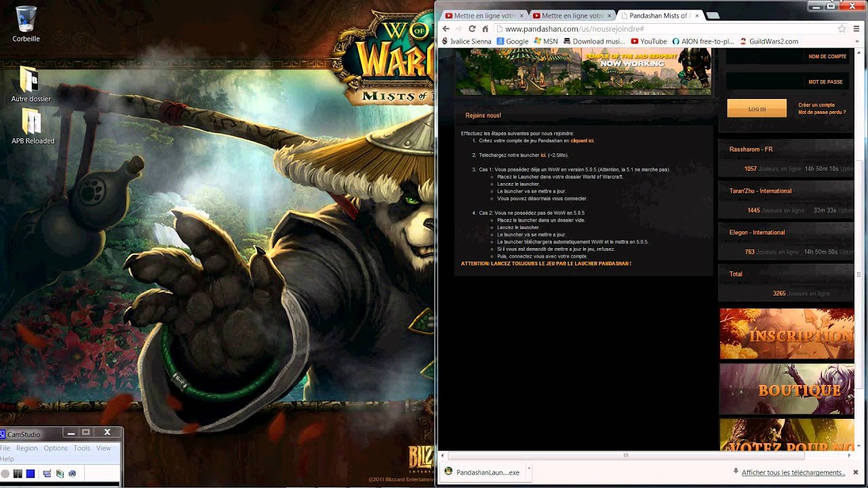The image size is (868, 488).
Task: Open AION free-to-pl... bookmark
Action: (x=703, y=41)
